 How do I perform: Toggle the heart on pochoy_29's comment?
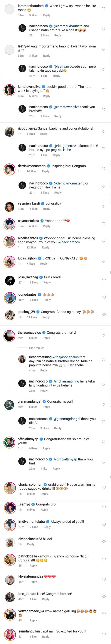point(104,315)
